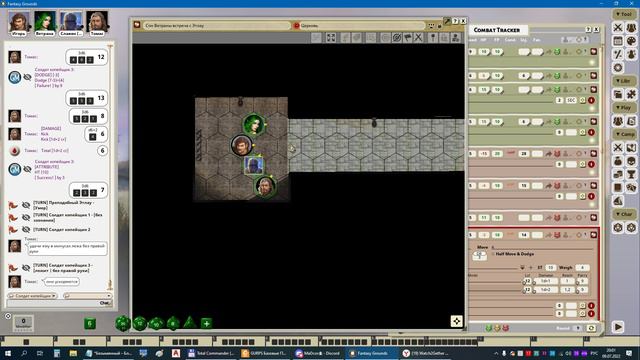Expand section icon on first combat tracker row

[x=593, y=52]
